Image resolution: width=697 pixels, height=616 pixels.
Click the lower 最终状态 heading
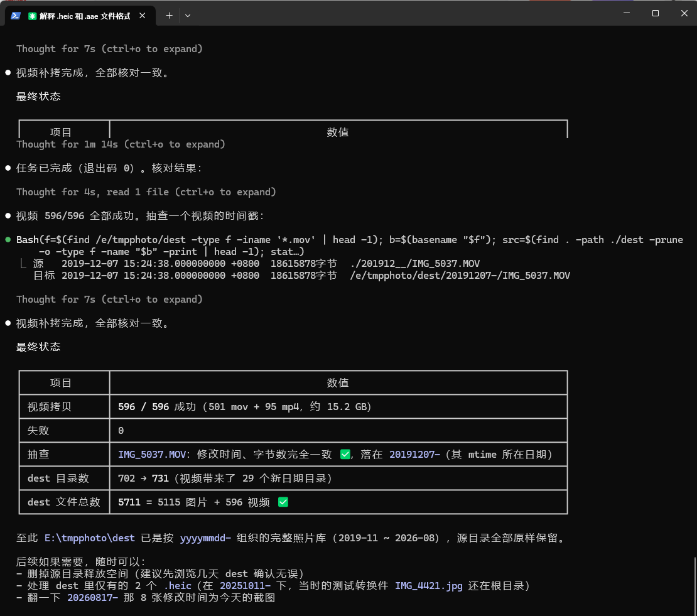coord(38,347)
